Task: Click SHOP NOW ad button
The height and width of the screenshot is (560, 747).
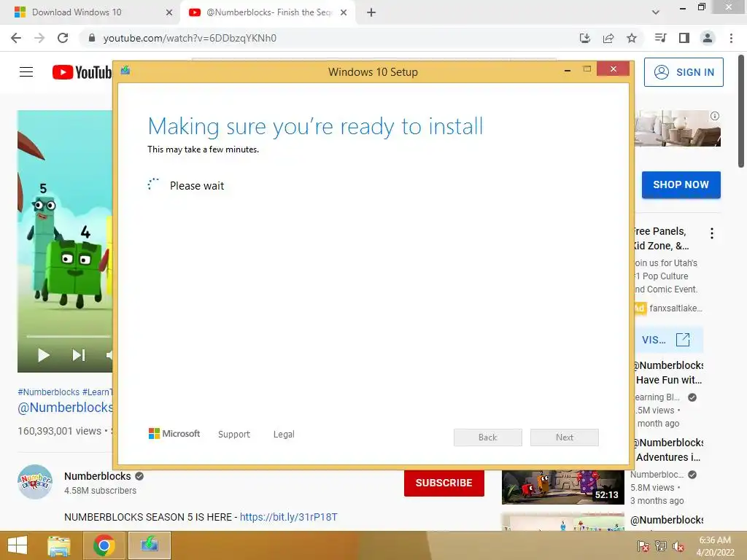Action: coord(681,184)
